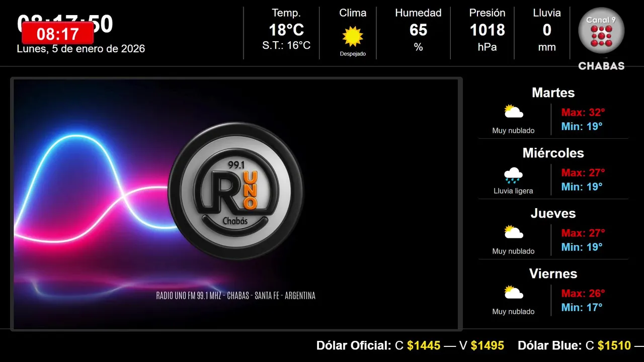This screenshot has height=362, width=644.
Task: Click the sunny Despejado weather icon
Action: pyautogui.click(x=353, y=36)
